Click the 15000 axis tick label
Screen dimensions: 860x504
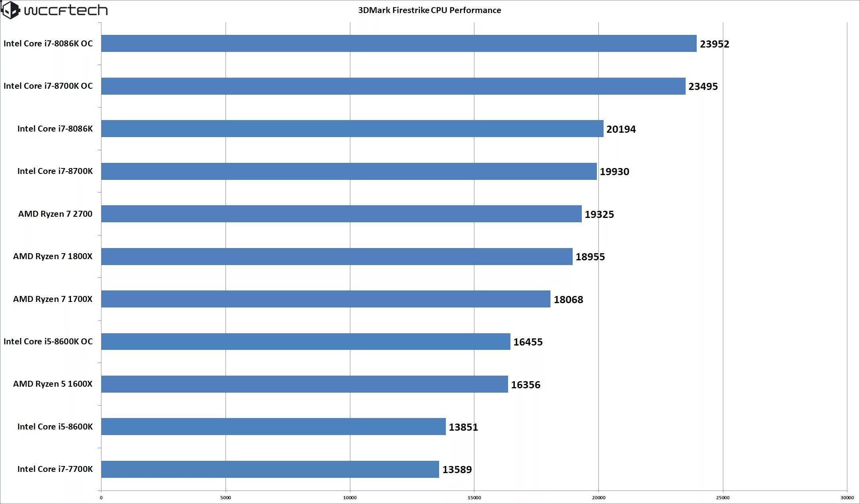(x=474, y=498)
